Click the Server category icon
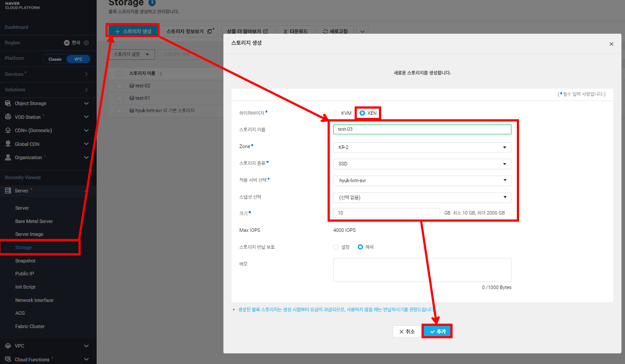This screenshot has width=625, height=364. [8, 191]
